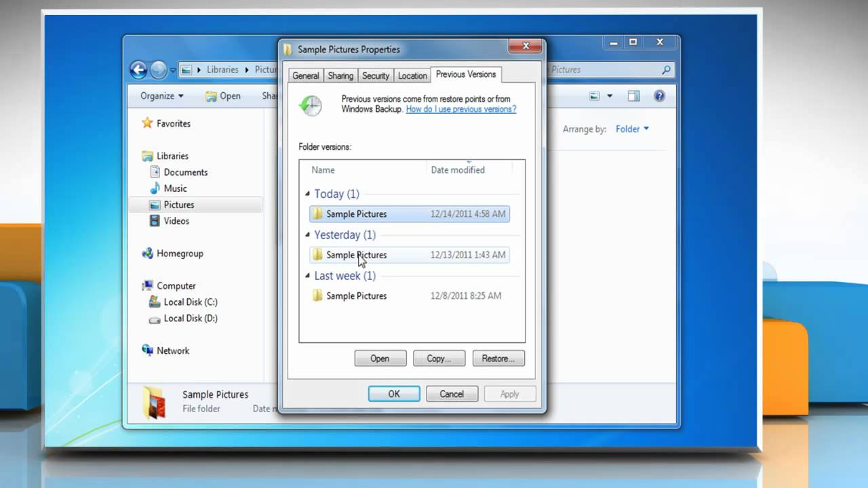The width and height of the screenshot is (868, 488).
Task: Collapse the Today (1) group
Action: pos(307,194)
